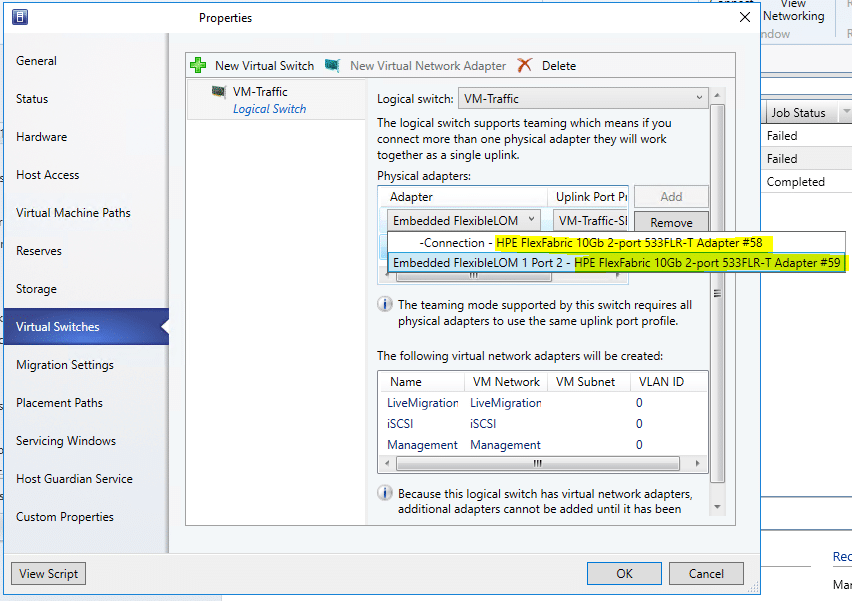Click the View Script button
This screenshot has height=601, width=852.
point(48,573)
